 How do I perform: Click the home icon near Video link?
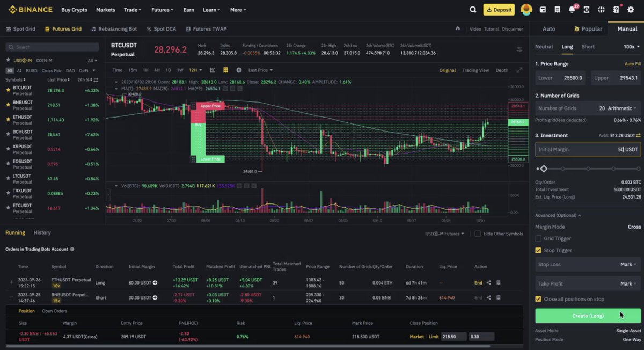pos(458,29)
